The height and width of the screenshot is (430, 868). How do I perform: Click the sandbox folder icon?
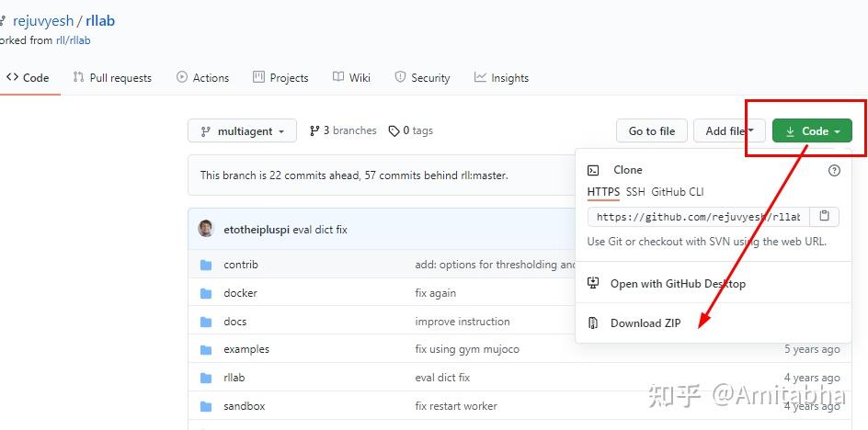pyautogui.click(x=206, y=406)
